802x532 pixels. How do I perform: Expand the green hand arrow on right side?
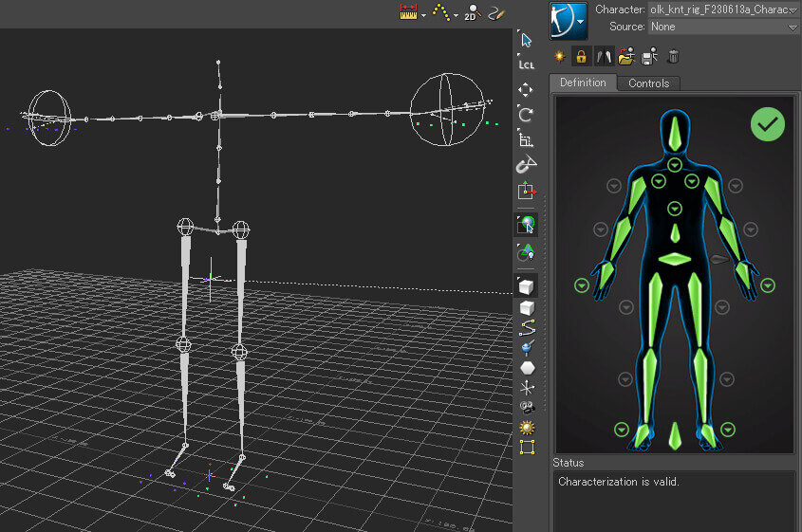(768, 285)
